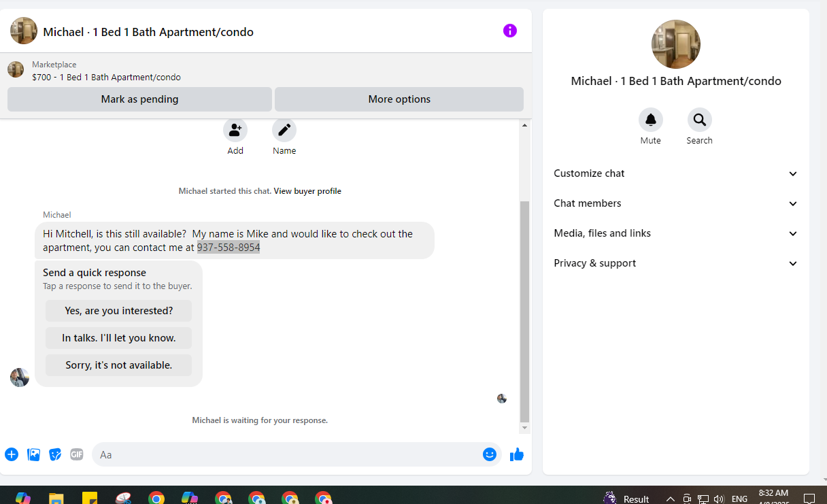This screenshot has height=504, width=827.
Task: Click the 'Result' label in the taskbar
Action: point(636,499)
